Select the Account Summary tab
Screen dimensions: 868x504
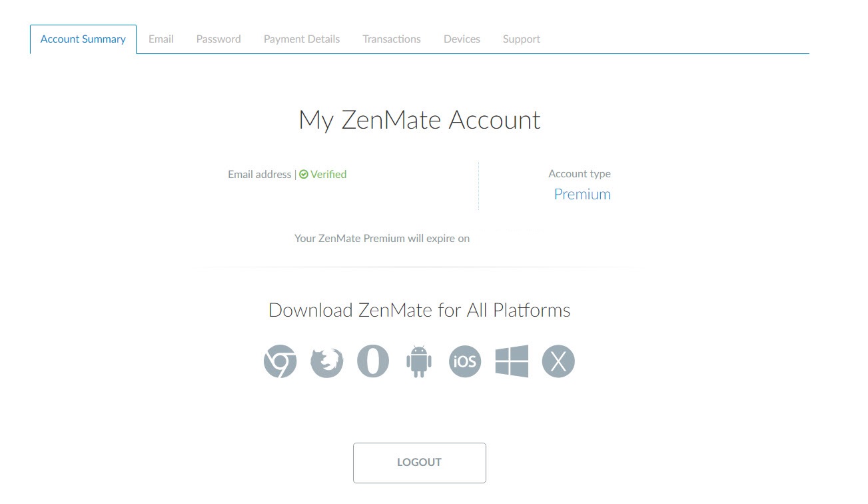tap(83, 39)
